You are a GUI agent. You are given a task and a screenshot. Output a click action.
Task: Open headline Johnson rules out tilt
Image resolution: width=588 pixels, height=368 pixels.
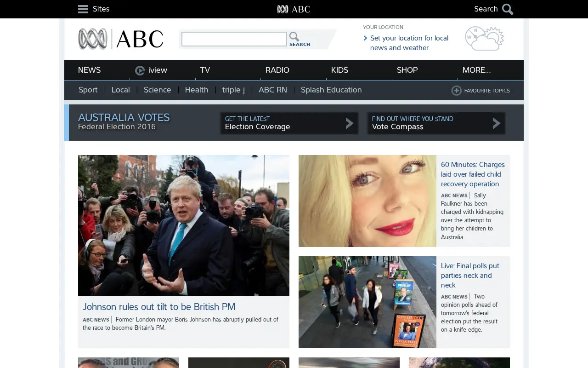click(159, 307)
